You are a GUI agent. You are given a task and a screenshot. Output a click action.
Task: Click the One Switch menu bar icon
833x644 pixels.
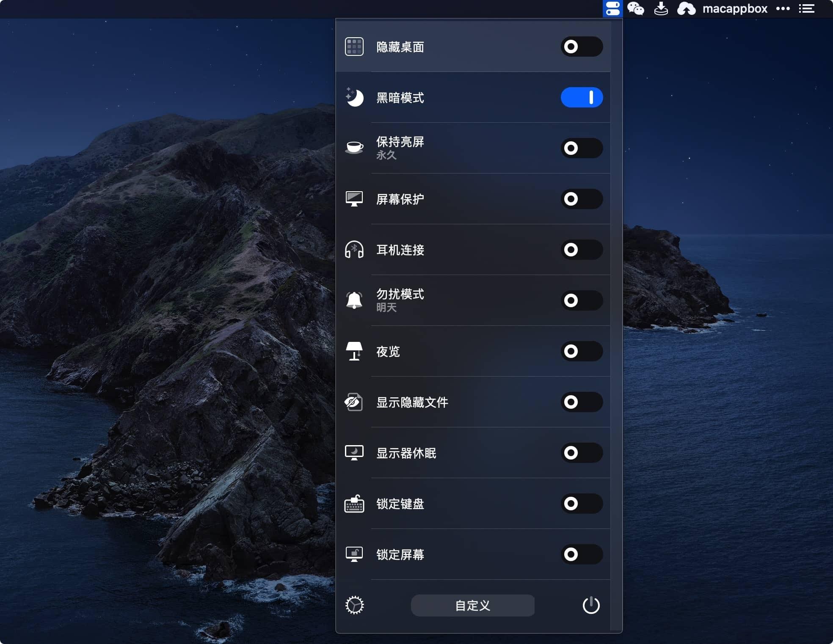[613, 8]
